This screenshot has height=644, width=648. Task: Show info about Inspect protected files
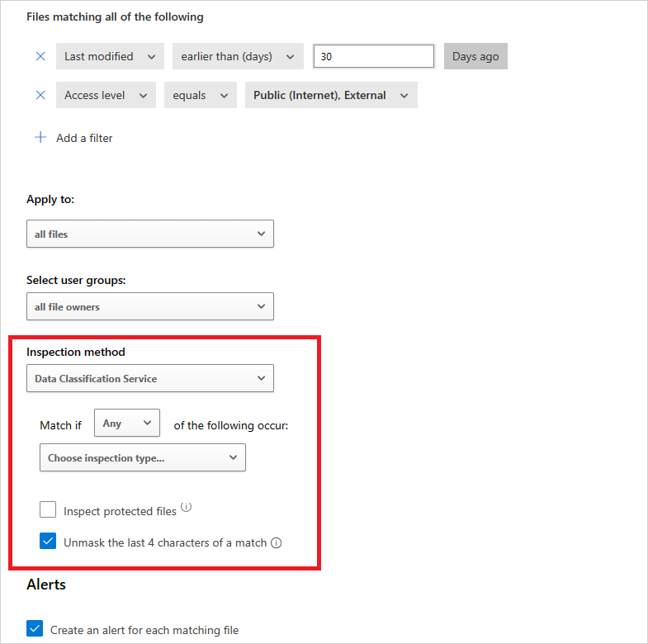click(186, 508)
